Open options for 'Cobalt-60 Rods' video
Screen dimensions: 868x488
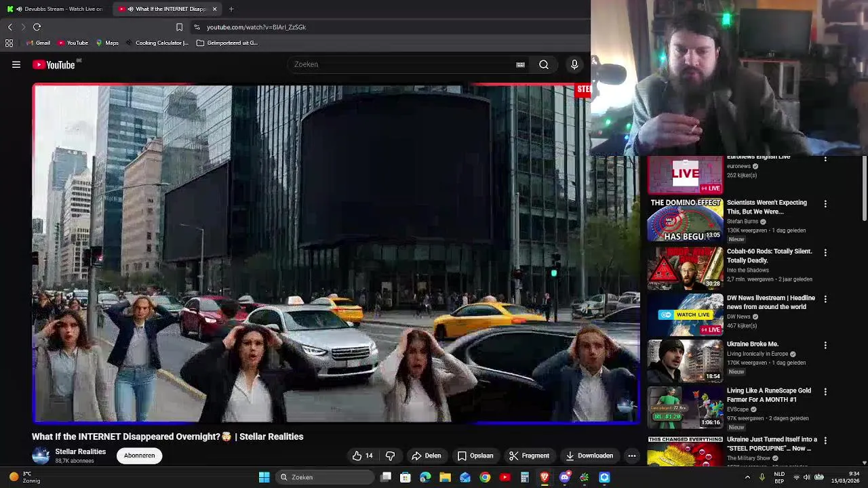(x=825, y=253)
